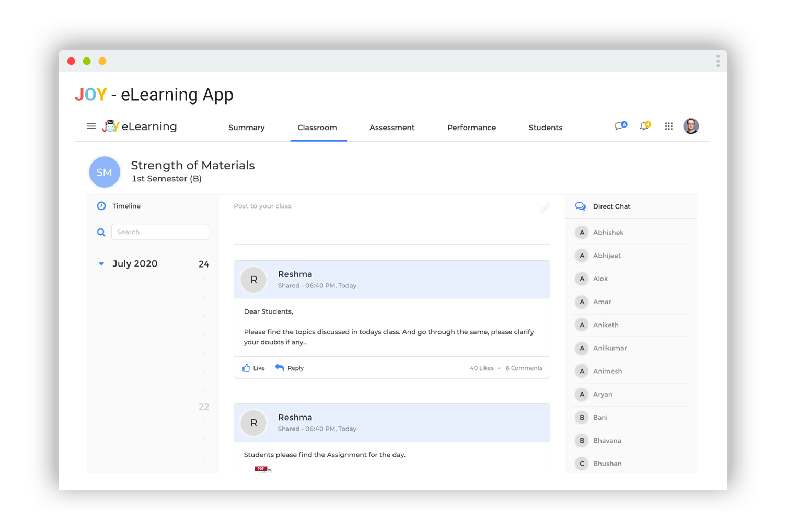Viewport: 786px width, 532px height.
Task: Switch to the Performance tab
Action: (x=471, y=128)
